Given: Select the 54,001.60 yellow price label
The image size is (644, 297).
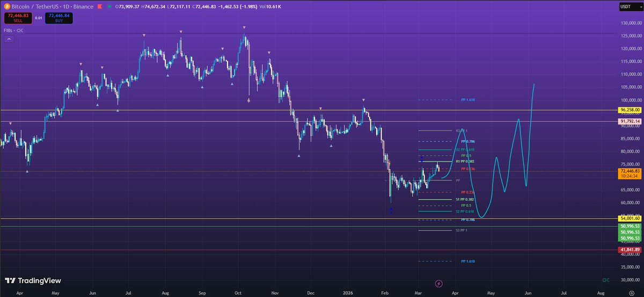Looking at the screenshot, I should 630,219.
